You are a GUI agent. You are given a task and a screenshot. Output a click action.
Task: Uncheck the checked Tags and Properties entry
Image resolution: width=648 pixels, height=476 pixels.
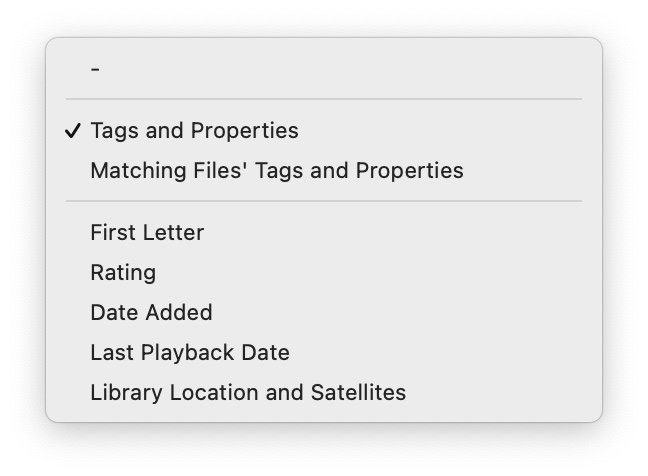point(194,131)
